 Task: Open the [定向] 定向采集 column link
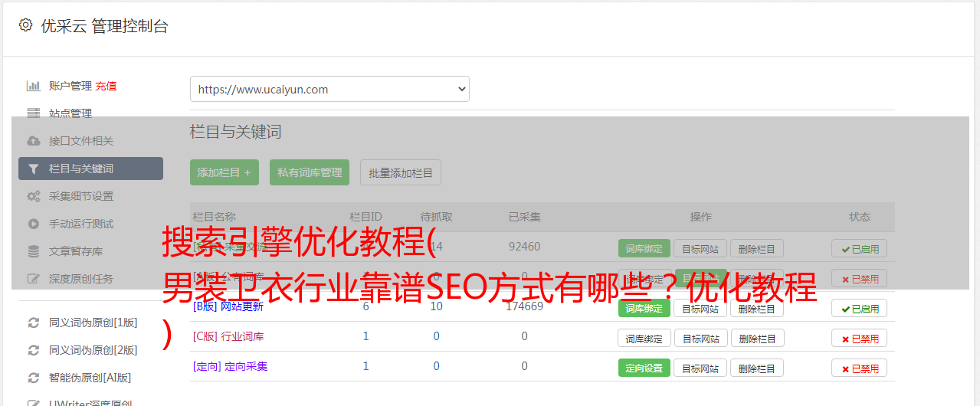point(230,366)
